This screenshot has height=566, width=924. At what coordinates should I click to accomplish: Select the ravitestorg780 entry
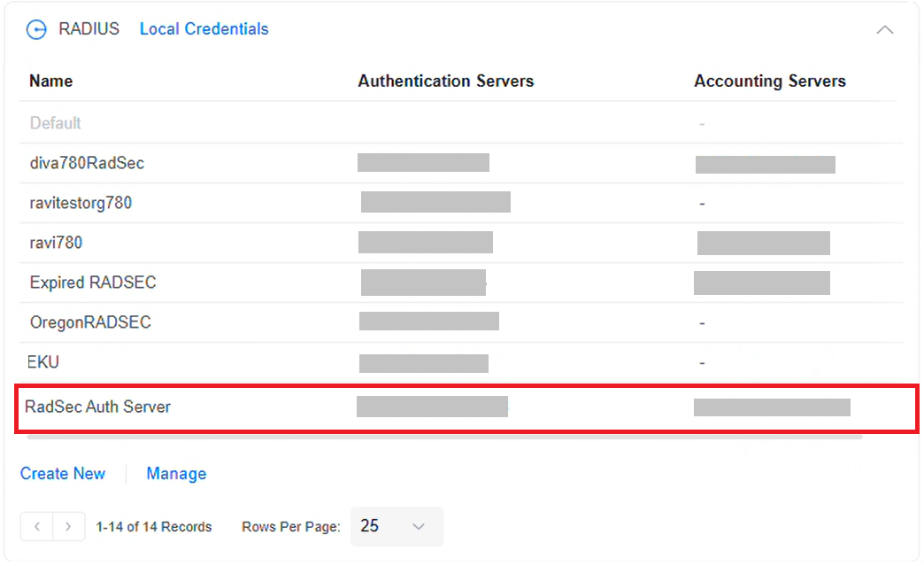tap(81, 203)
